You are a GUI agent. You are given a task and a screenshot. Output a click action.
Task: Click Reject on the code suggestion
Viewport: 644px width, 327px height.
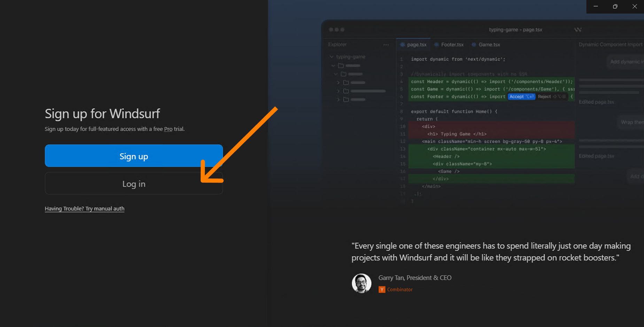(544, 97)
